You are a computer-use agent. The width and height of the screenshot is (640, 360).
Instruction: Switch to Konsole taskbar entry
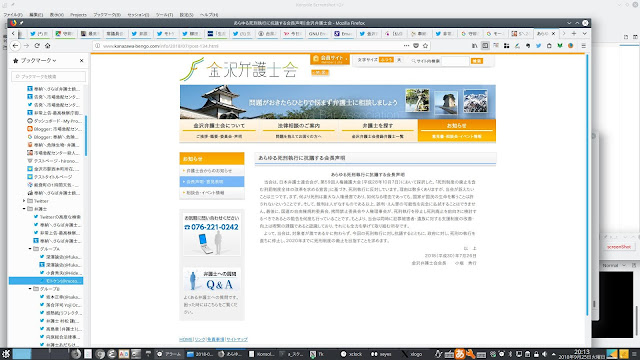pyautogui.click(x=262, y=354)
